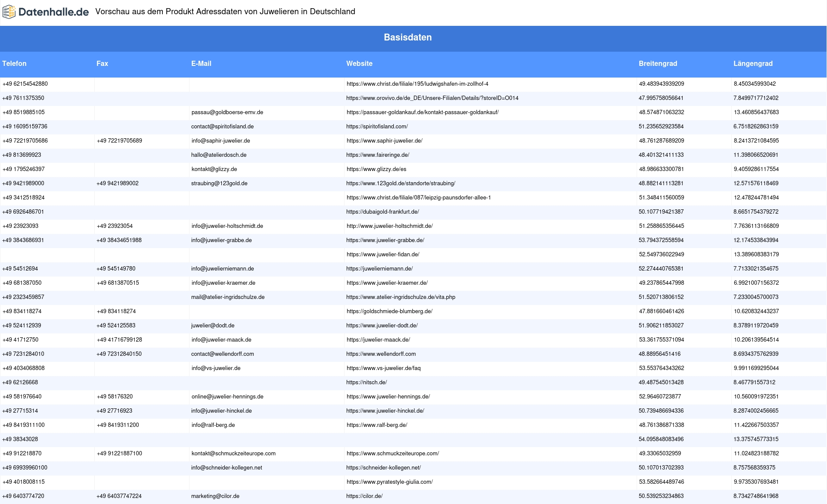Select the Telefon column header

pyautogui.click(x=14, y=63)
